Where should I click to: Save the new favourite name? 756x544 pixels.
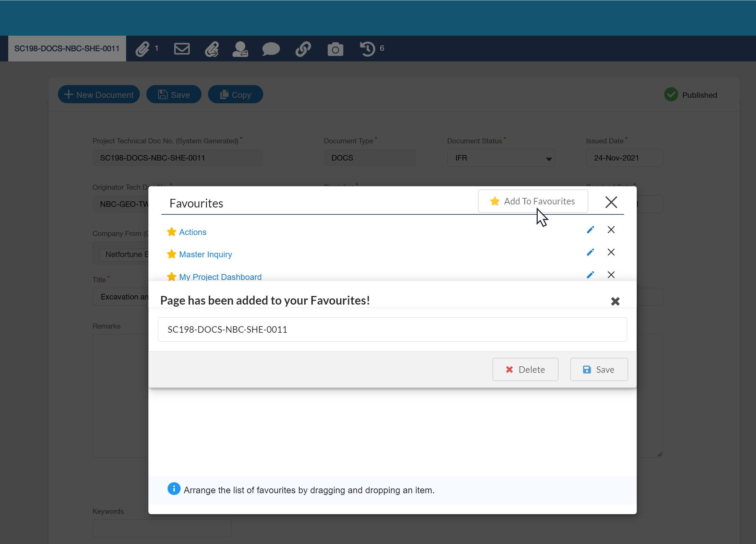(599, 369)
